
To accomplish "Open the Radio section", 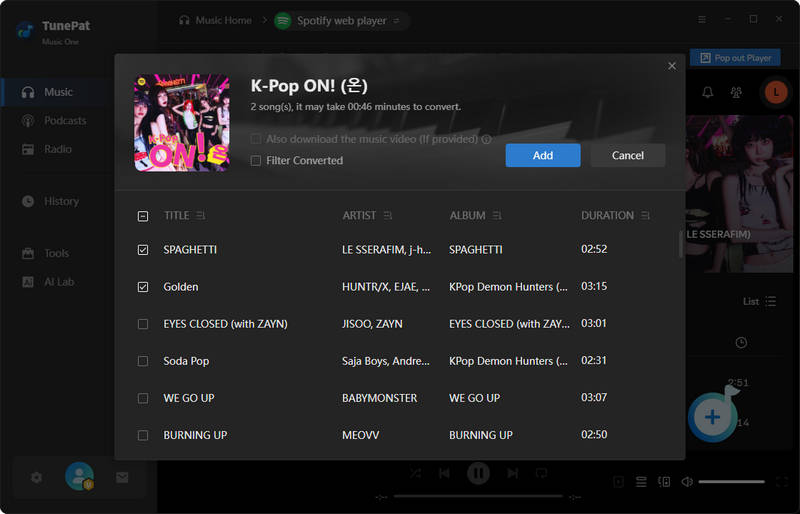I will coord(46,149).
